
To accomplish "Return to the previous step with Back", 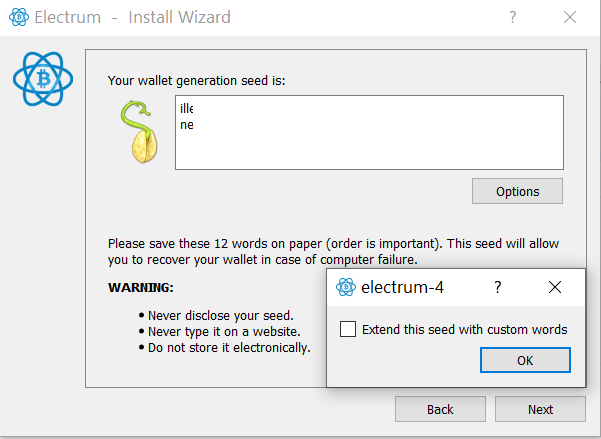I will point(440,409).
